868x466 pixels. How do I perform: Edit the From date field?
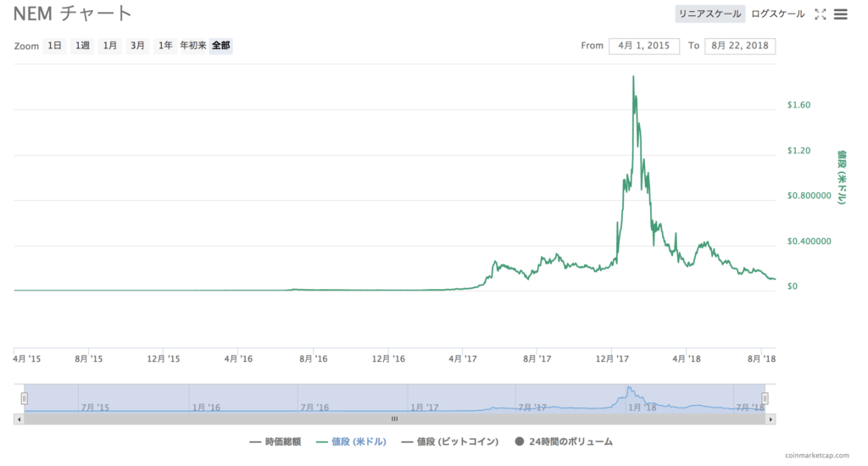[x=644, y=46]
